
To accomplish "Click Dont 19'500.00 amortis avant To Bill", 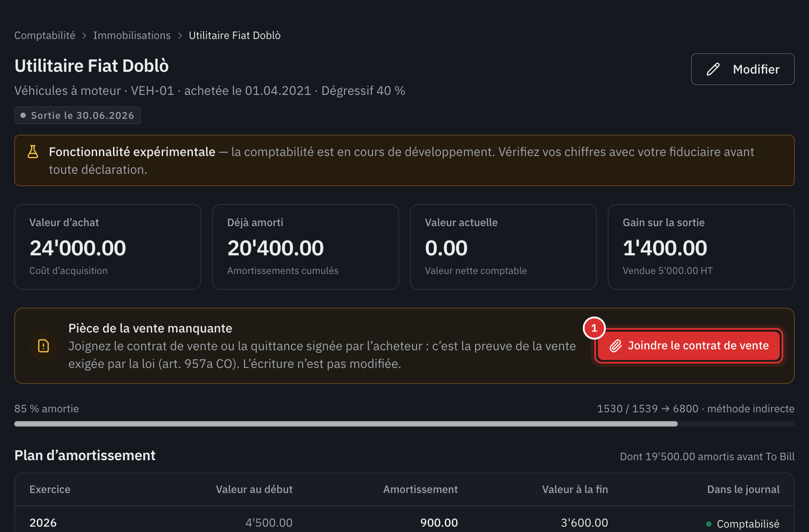I will [x=707, y=457].
